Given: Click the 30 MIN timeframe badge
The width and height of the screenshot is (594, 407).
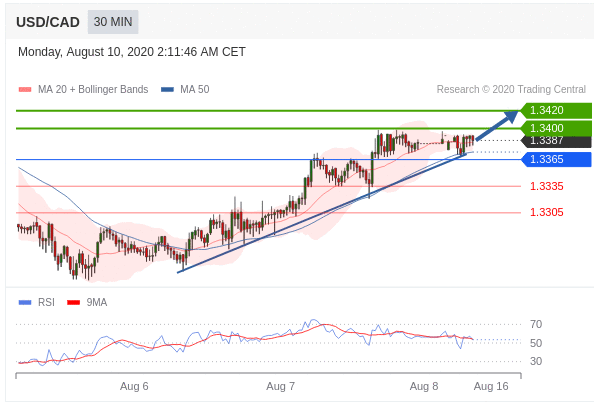Looking at the screenshot, I should (113, 22).
